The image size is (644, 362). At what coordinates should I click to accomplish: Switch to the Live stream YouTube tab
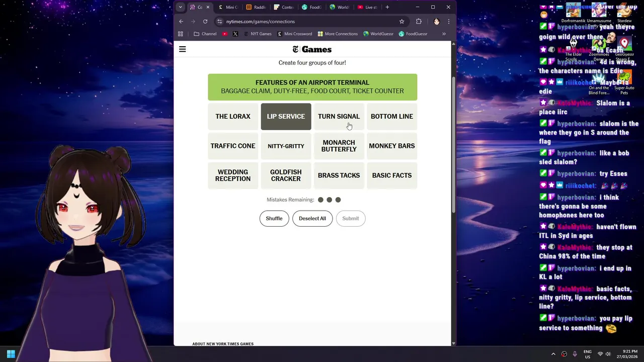click(367, 7)
